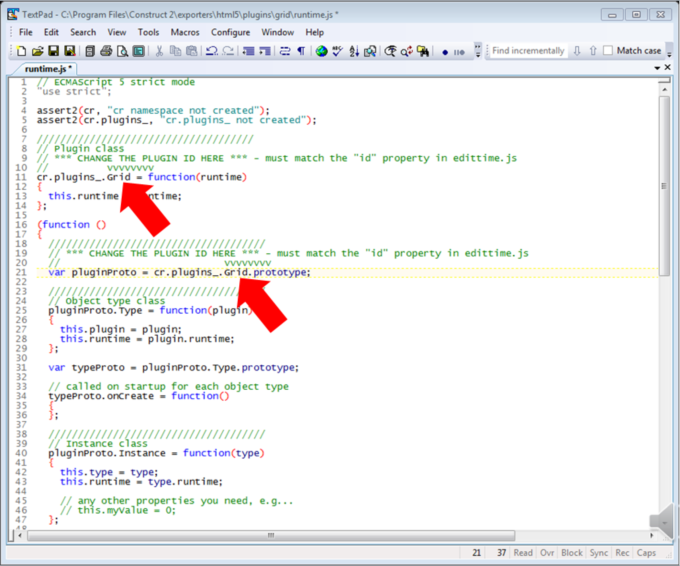Start recording macro blue dot icon

(x=445, y=52)
